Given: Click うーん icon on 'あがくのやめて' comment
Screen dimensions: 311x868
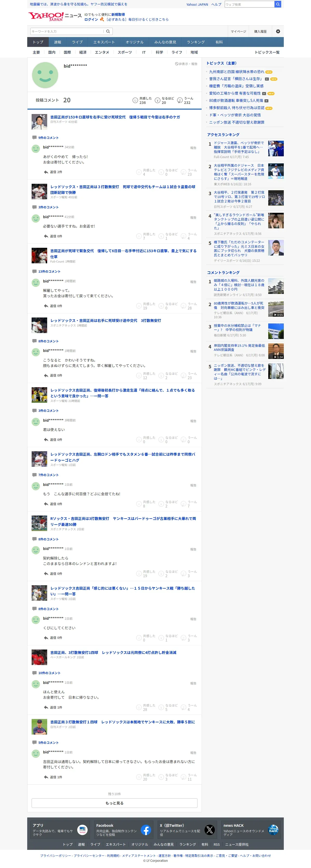Looking at the screenshot, I should click(x=183, y=172).
